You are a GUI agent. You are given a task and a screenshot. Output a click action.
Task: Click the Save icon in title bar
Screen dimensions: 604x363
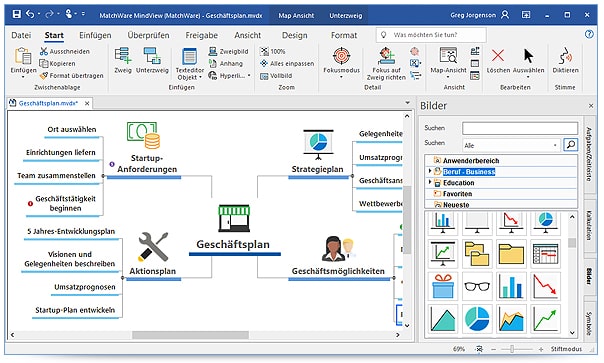[x=17, y=14]
